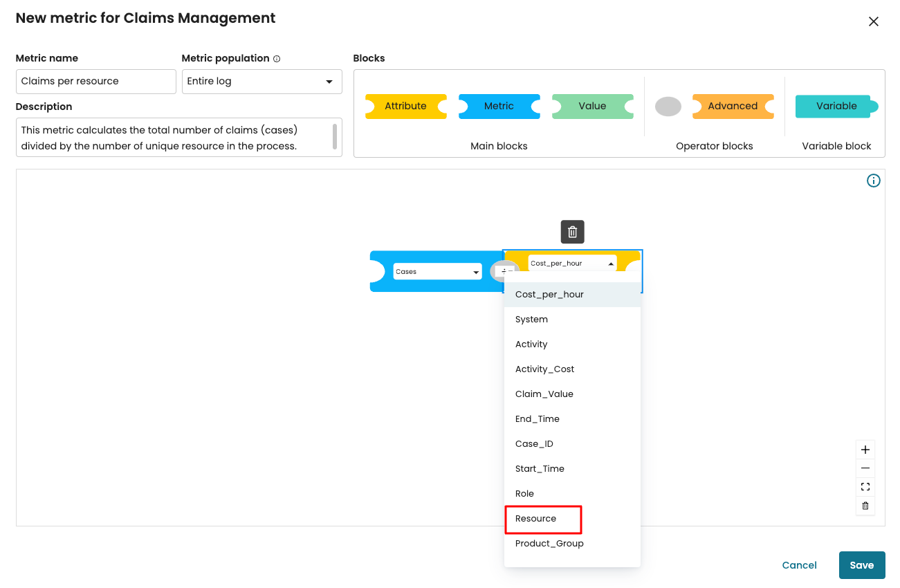Select Activity_Cost from the attribute list

pos(544,369)
